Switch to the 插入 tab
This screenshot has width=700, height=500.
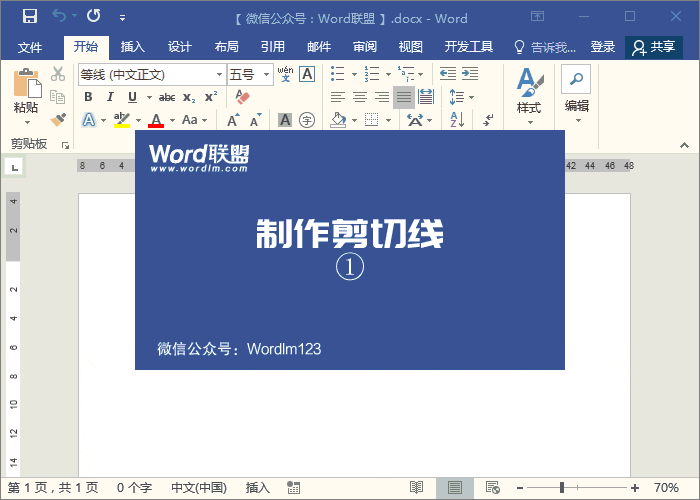[x=133, y=46]
